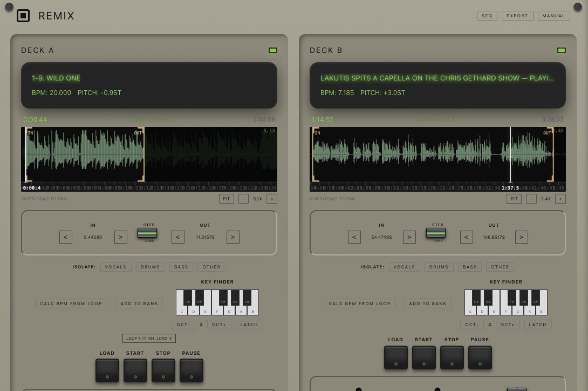Nudge Deck B IN point earlier
588x391 pixels.
tap(354, 237)
